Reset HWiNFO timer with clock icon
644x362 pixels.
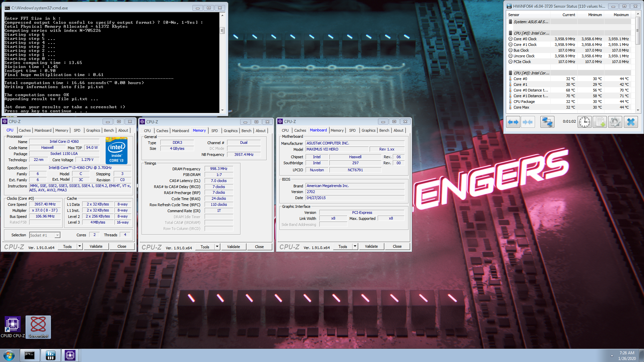coord(584,122)
